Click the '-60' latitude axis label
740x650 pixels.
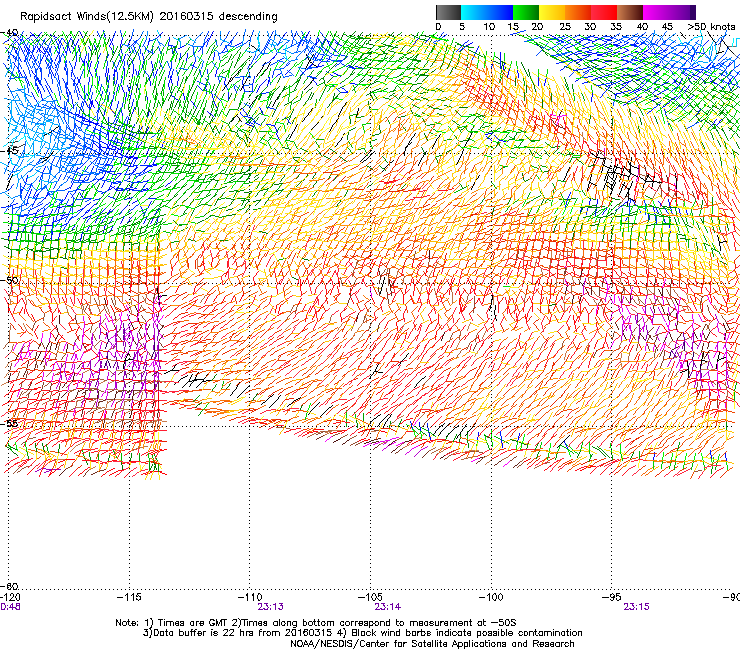click(x=9, y=586)
